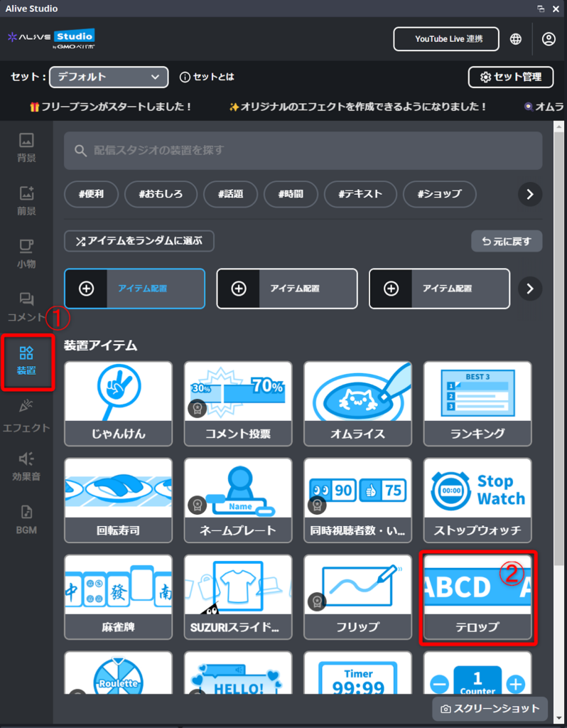Show more item slots with arrow
The width and height of the screenshot is (567, 728).
[530, 288]
